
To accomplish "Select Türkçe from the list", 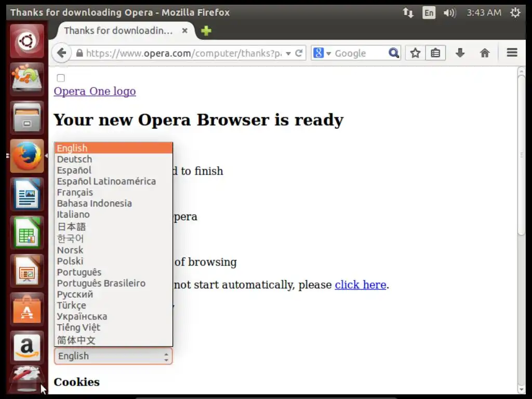I will [113, 305].
